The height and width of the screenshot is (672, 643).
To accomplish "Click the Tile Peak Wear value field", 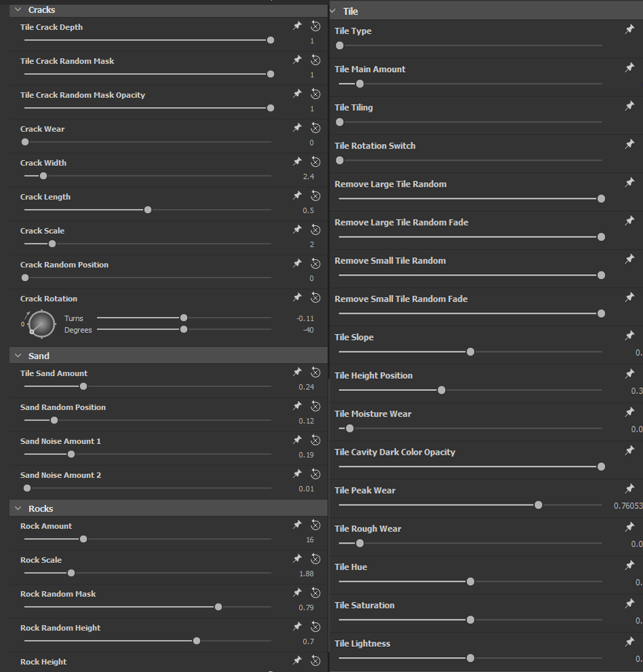I will pyautogui.click(x=627, y=506).
